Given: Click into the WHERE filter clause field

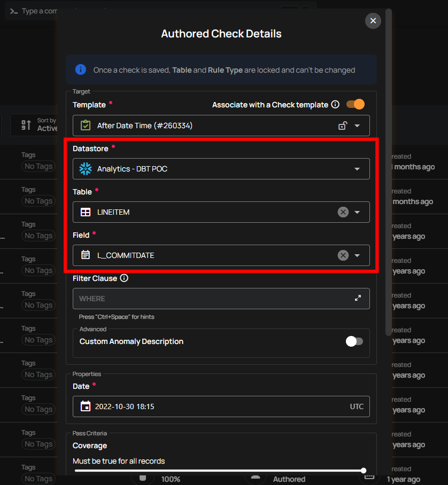Looking at the screenshot, I should (x=214, y=299).
